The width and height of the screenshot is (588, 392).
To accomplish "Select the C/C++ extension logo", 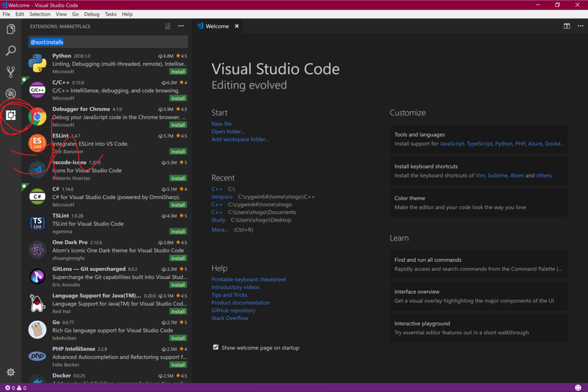I will pyautogui.click(x=37, y=90).
